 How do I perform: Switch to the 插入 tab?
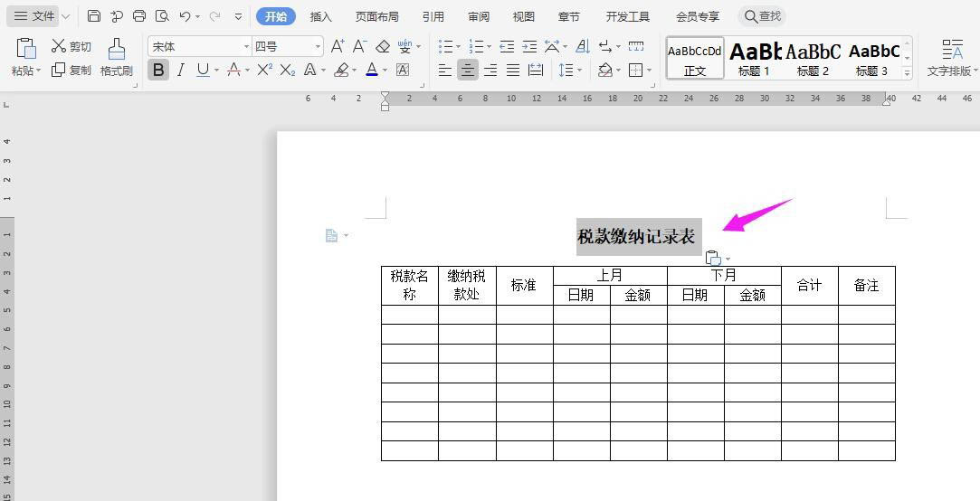320,16
